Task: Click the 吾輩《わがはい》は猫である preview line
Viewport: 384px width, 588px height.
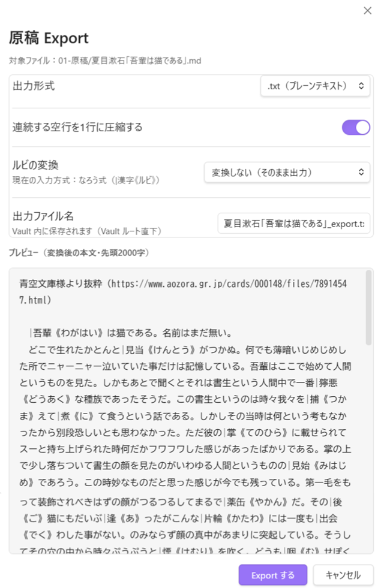Action: [131, 333]
